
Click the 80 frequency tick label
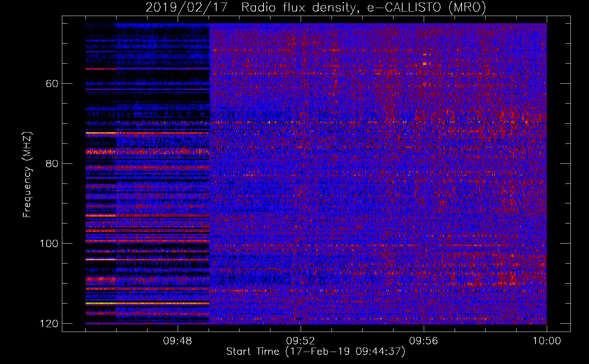(52, 163)
